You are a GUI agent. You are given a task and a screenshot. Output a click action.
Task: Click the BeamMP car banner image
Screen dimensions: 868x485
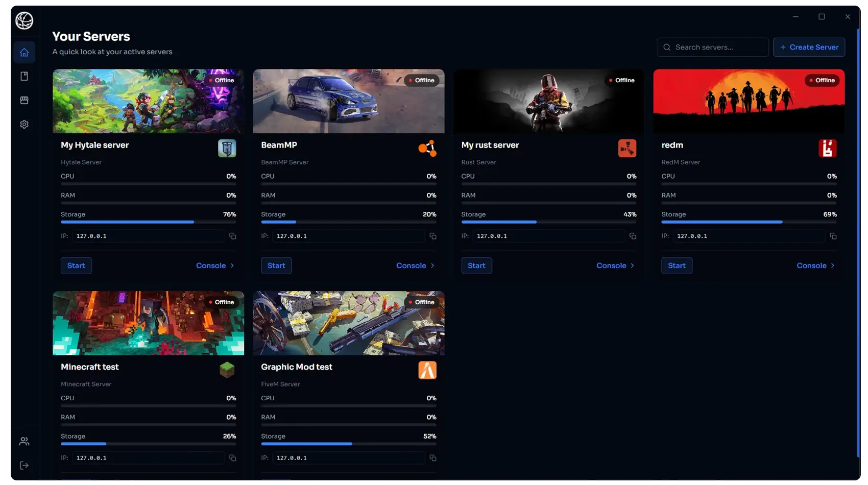(x=349, y=102)
